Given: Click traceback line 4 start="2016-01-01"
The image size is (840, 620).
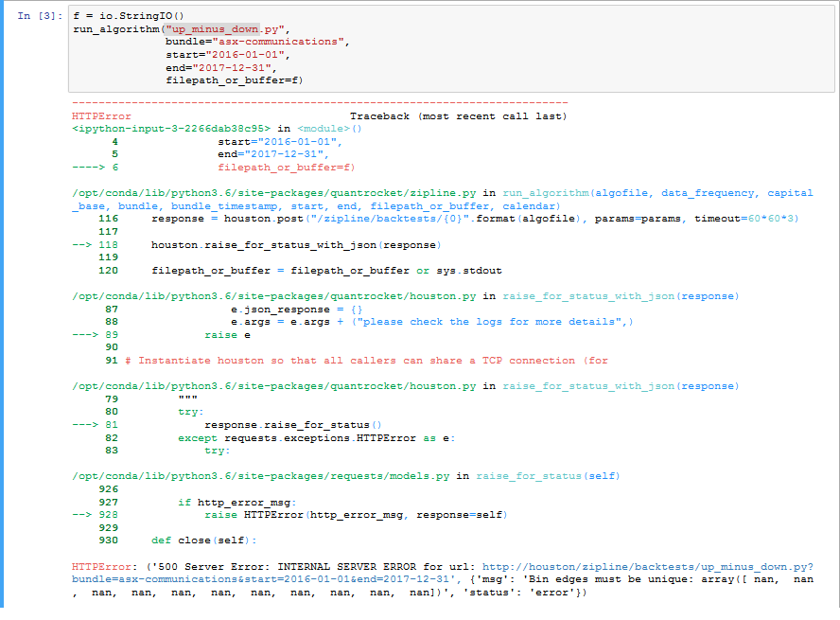Looking at the screenshot, I should (x=277, y=142).
